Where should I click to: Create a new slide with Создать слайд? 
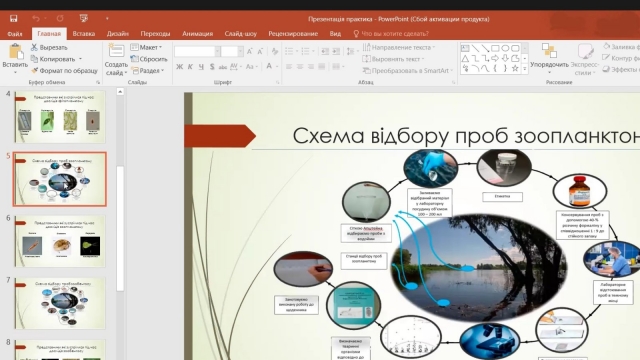tap(116, 60)
